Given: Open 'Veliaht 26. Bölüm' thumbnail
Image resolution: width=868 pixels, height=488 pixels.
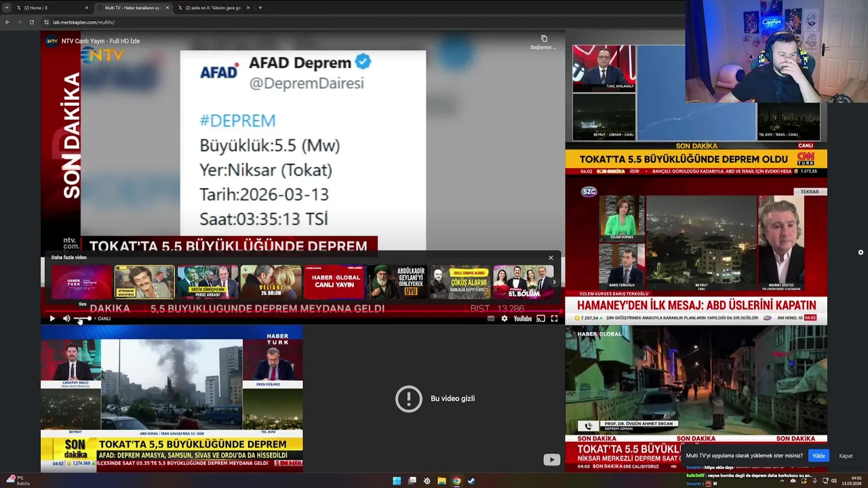Looking at the screenshot, I should [x=271, y=282].
